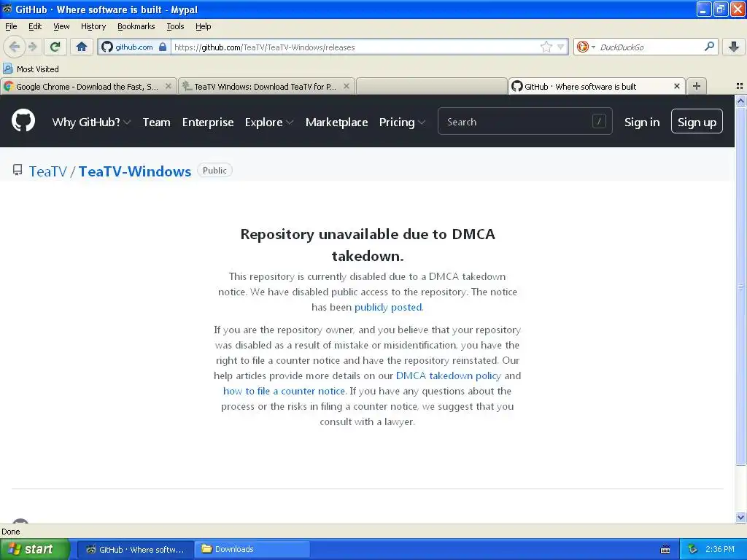The width and height of the screenshot is (747, 560).
Task: Open the Tools menu
Action: pyautogui.click(x=175, y=26)
